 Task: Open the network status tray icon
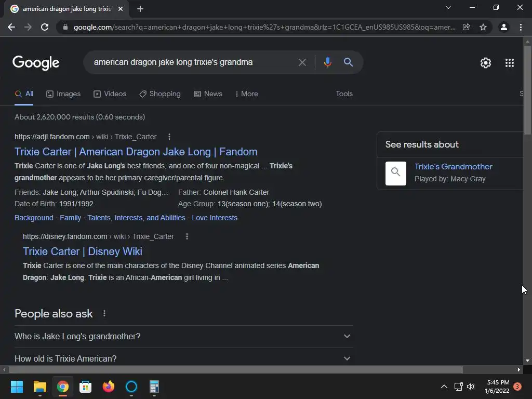[458, 387]
